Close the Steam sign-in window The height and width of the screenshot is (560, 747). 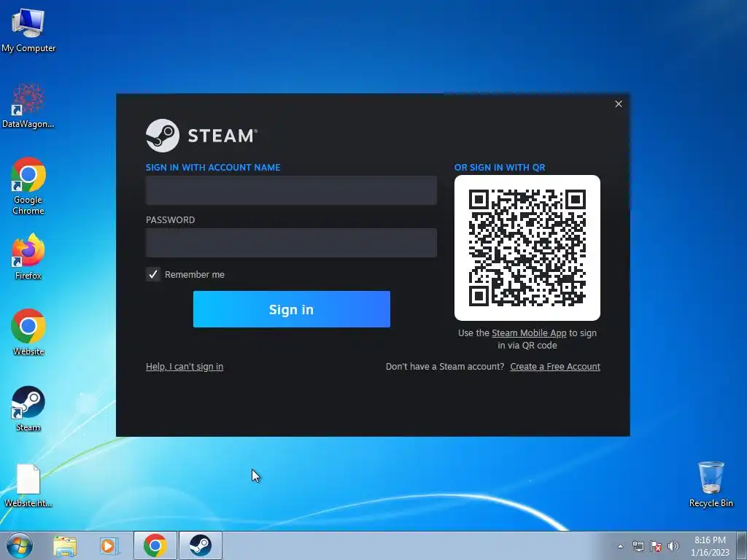(x=619, y=104)
